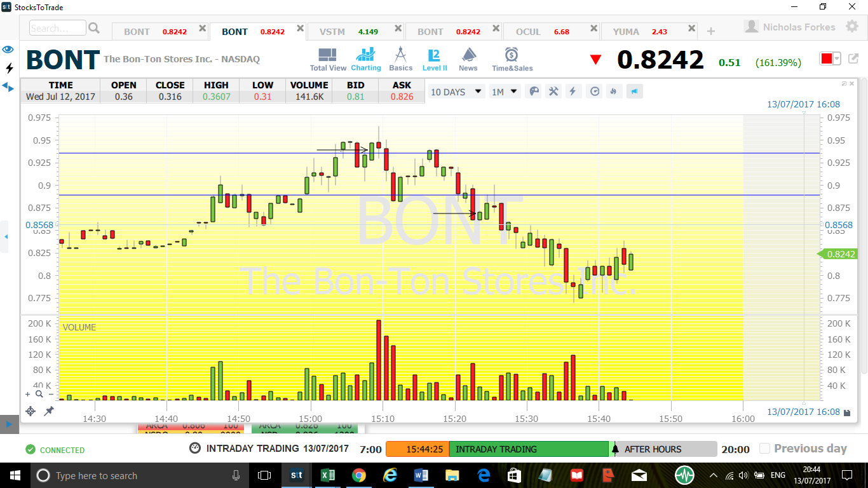Open dropdown arrow next to red color box
The width and height of the screenshot is (868, 488).
[x=837, y=59]
